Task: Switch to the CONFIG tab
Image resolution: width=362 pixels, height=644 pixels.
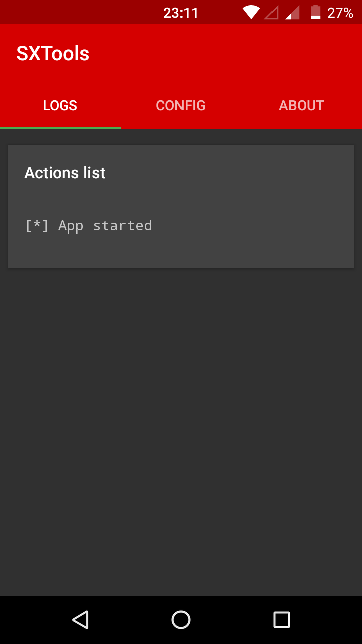Action: 181,105
